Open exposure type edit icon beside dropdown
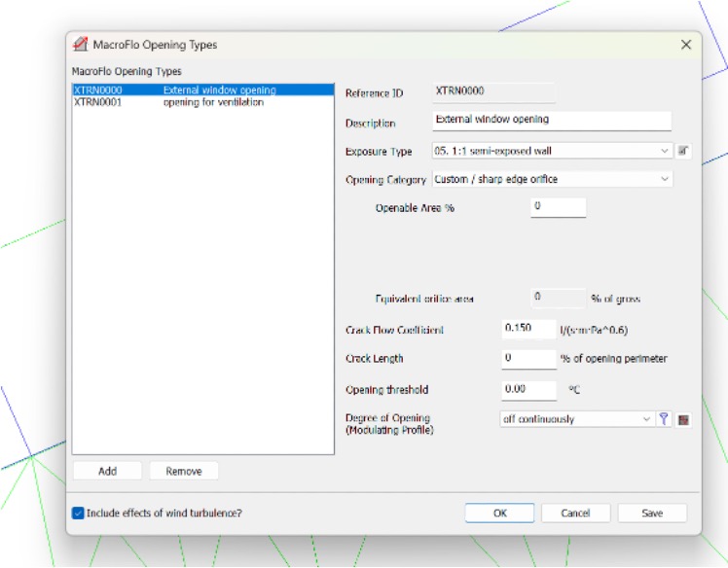The height and width of the screenshot is (568, 728). pyautogui.click(x=683, y=151)
